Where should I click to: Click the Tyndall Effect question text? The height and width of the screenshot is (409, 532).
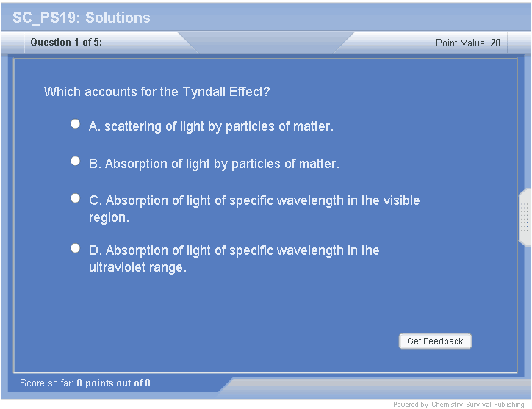(x=157, y=92)
